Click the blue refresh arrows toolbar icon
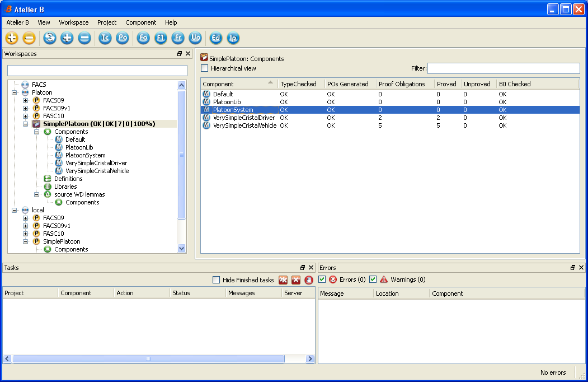The width and height of the screenshot is (588, 382). [50, 38]
